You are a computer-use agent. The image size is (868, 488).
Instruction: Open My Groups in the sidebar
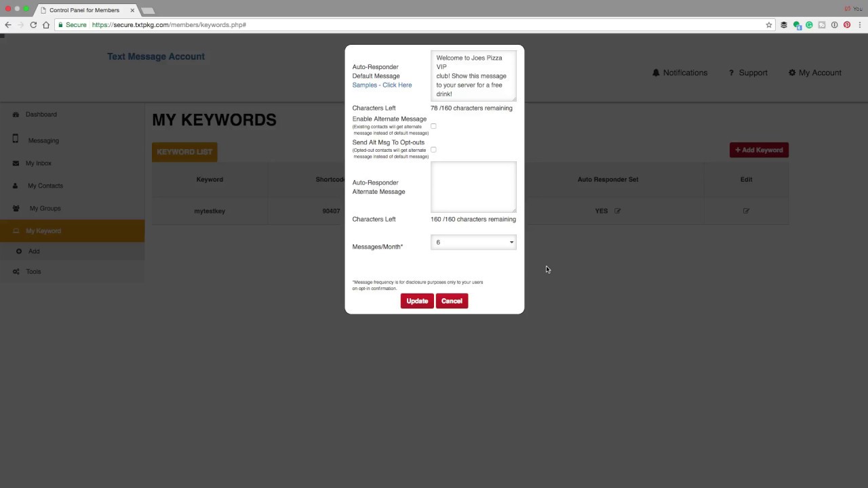tap(45, 208)
